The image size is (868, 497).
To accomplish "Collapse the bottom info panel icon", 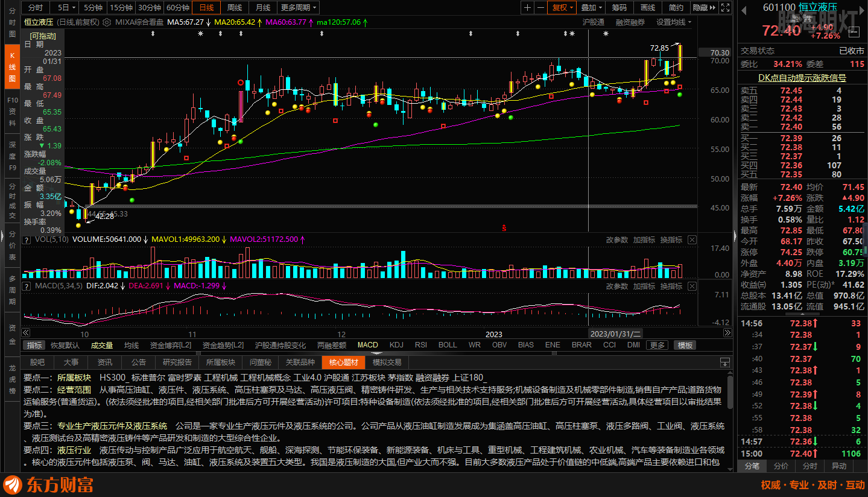I will (x=725, y=362).
